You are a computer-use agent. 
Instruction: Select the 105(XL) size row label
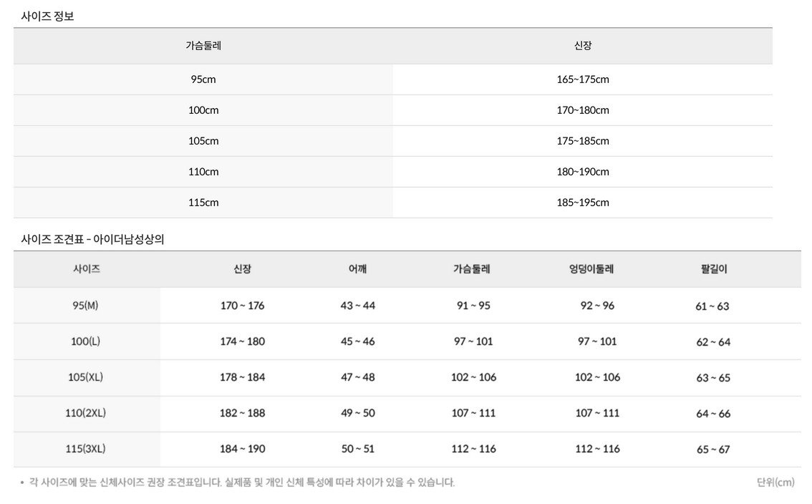pyautogui.click(x=85, y=377)
